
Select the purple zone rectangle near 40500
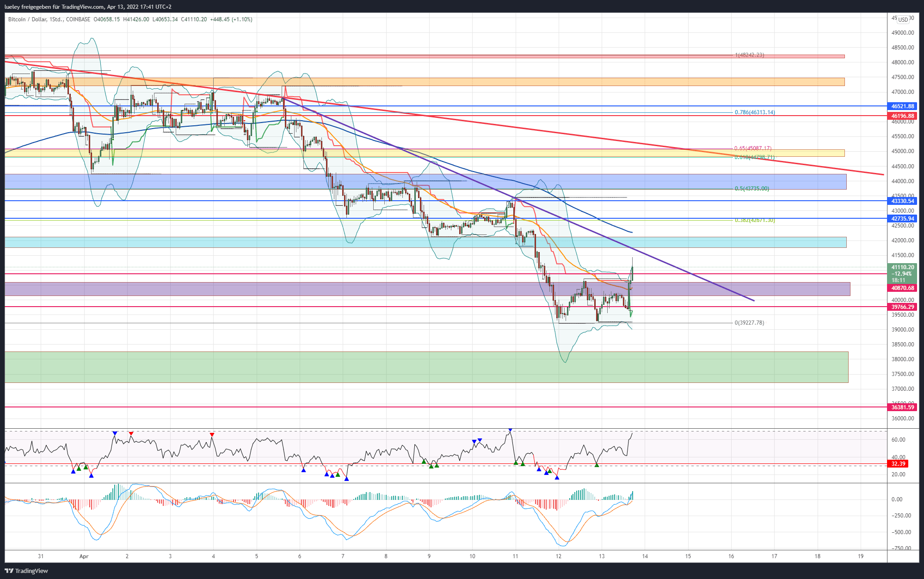tap(427, 289)
